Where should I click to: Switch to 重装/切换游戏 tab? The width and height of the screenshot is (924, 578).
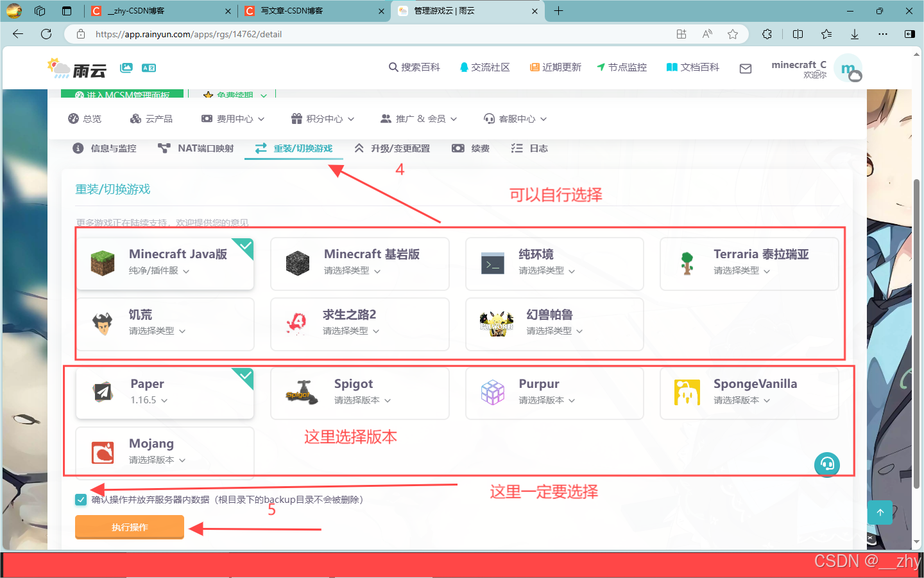pos(294,148)
